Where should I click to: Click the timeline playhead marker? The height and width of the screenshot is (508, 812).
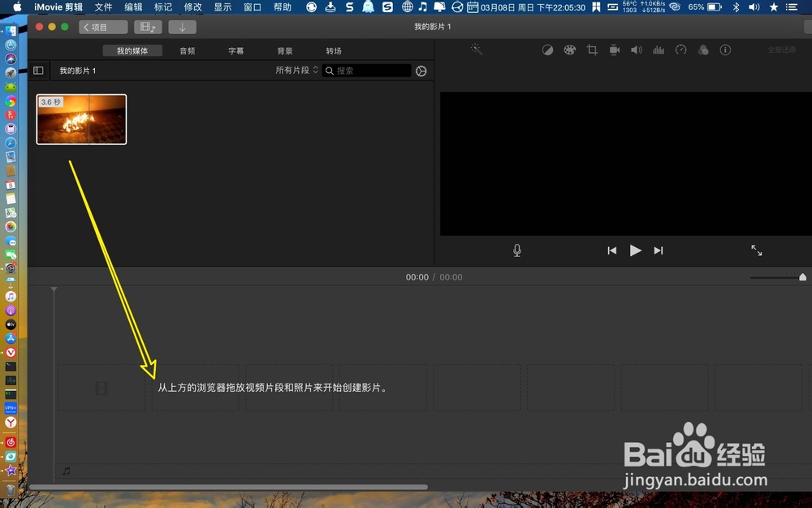54,289
